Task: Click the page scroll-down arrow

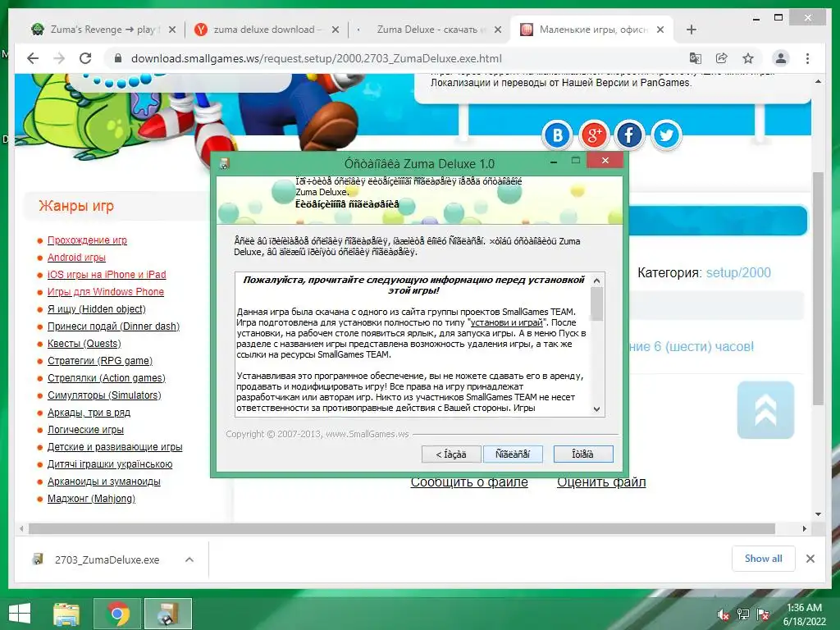Action: [x=818, y=514]
